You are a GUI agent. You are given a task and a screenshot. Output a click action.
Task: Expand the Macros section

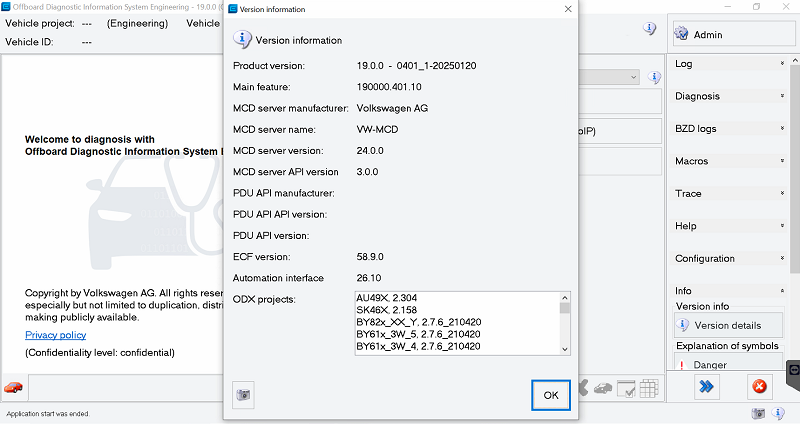click(x=730, y=161)
